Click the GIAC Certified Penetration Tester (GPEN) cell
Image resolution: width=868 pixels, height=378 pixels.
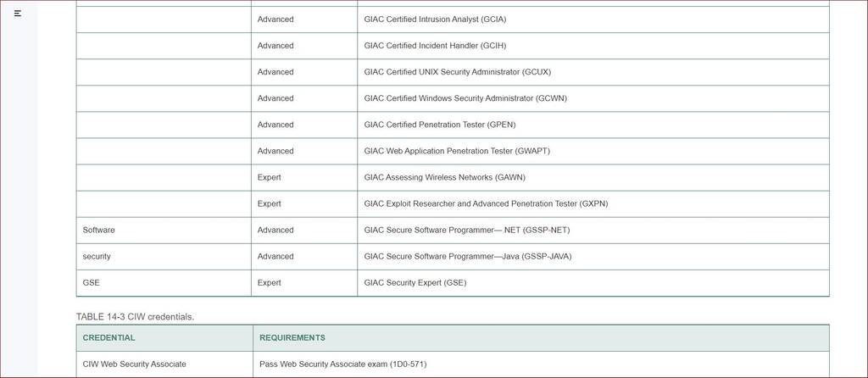tap(593, 125)
